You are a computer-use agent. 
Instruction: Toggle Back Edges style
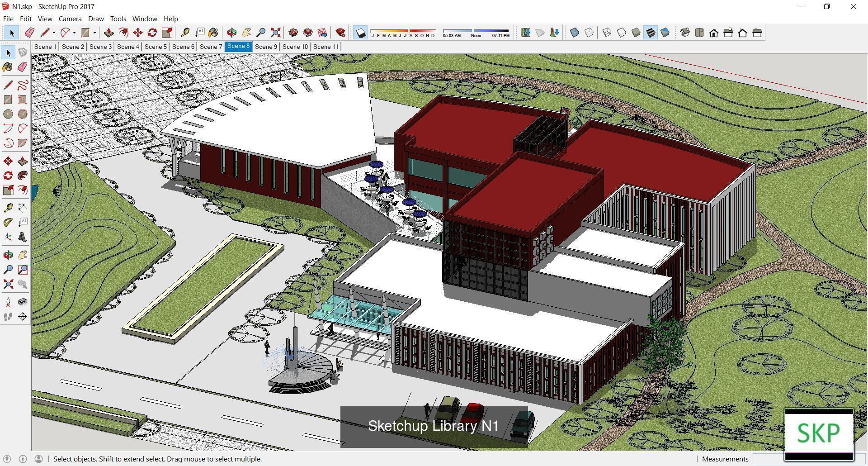589,33
